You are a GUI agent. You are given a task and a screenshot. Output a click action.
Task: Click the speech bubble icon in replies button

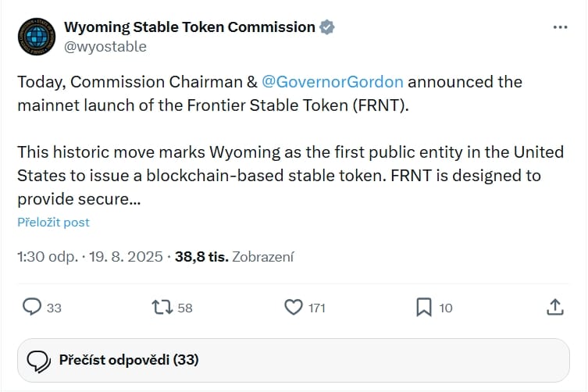[39, 360]
